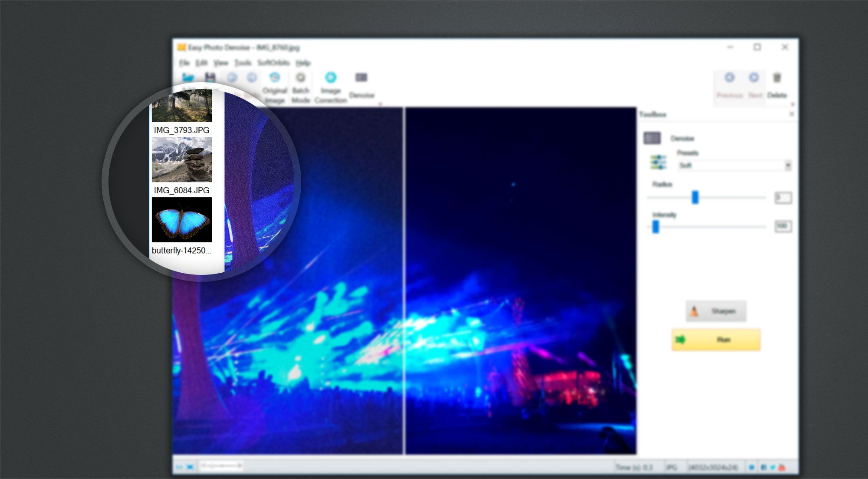
Task: Select the IMG_6084.JPG mountain thumbnail
Action: [x=182, y=159]
